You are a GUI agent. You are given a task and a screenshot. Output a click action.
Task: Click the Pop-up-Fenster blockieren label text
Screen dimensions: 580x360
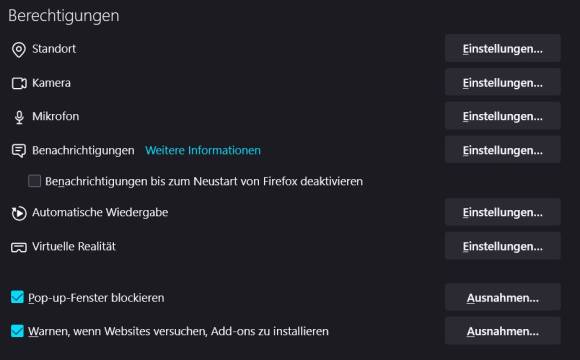(x=96, y=298)
